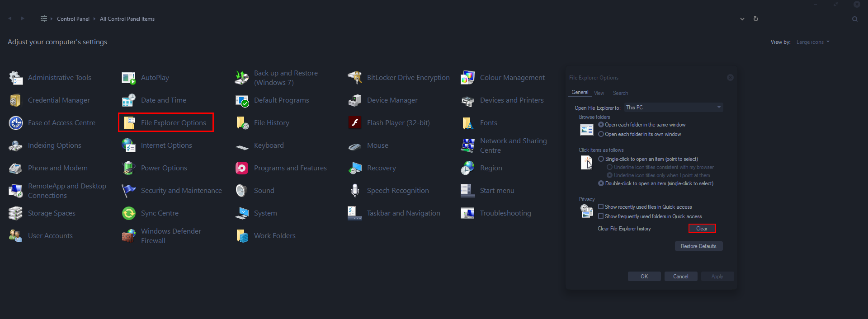Click the File Explorer Options icon

[x=129, y=123]
